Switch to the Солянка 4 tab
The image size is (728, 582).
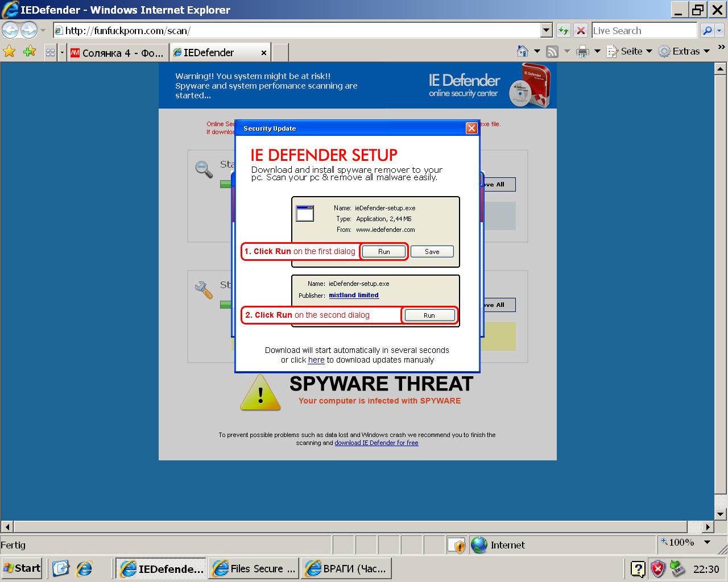(x=118, y=53)
